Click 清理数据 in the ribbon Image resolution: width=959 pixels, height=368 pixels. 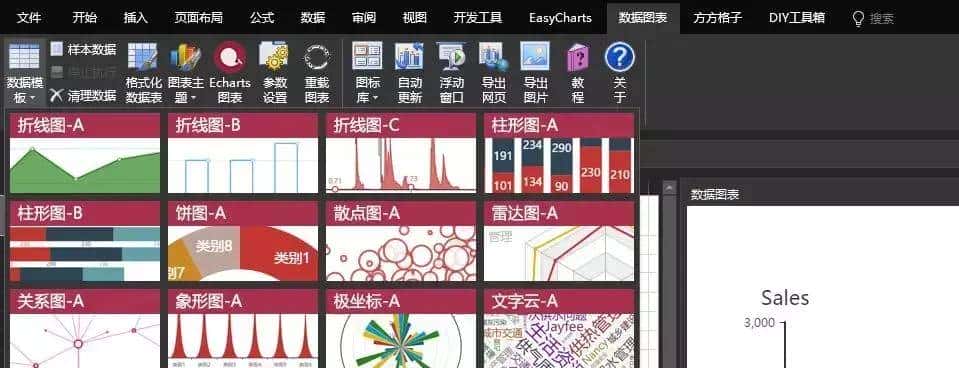(x=83, y=95)
